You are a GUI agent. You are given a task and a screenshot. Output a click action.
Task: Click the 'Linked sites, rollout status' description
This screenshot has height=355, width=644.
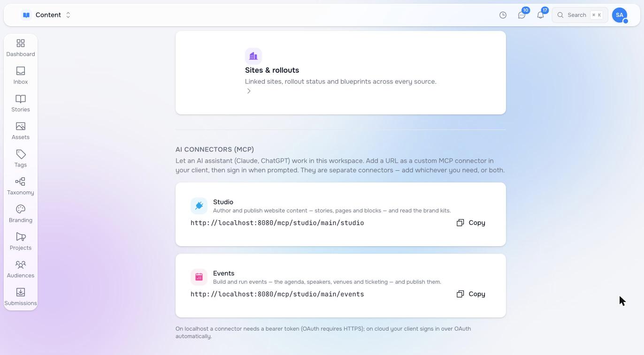pyautogui.click(x=341, y=82)
